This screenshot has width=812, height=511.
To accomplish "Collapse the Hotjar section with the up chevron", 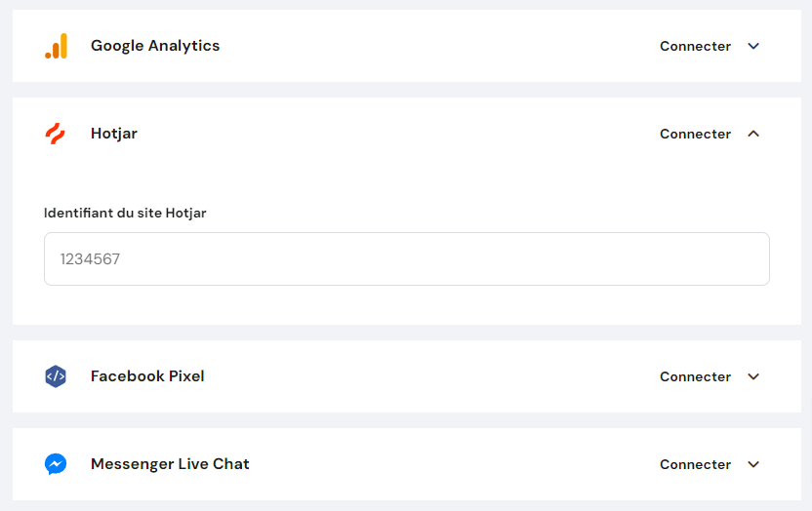I will click(x=753, y=134).
